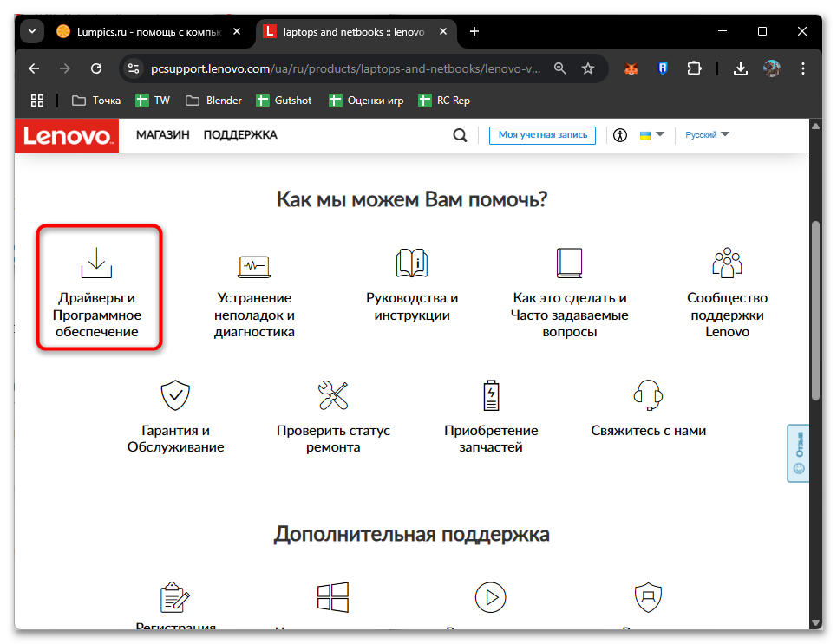
Task: Click the Lenovo logo
Action: coord(67,136)
